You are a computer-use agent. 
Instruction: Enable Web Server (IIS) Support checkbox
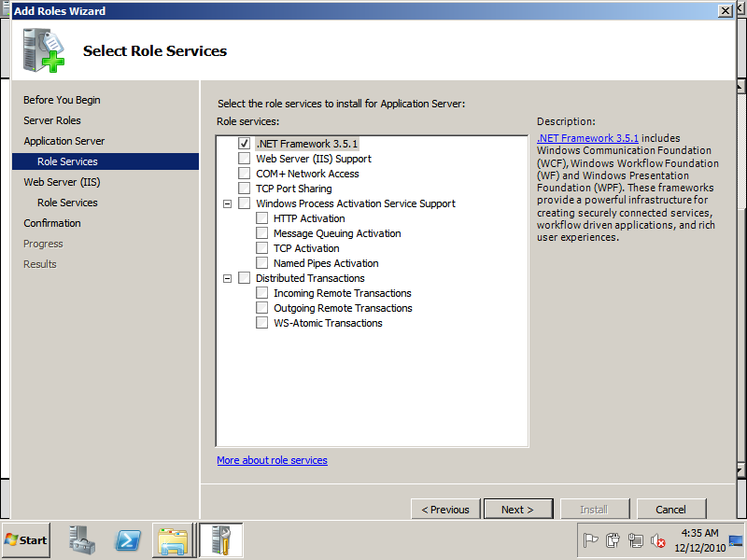(244, 158)
